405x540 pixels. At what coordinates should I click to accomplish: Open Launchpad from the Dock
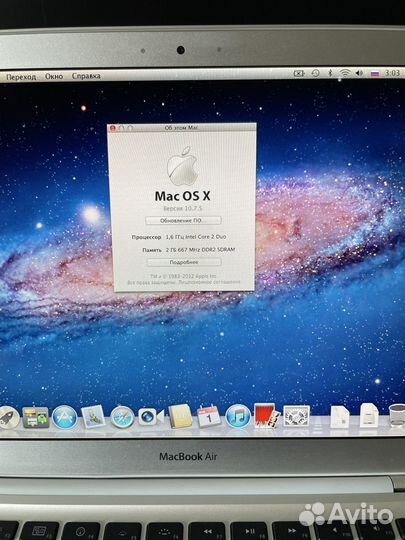pos(8,417)
